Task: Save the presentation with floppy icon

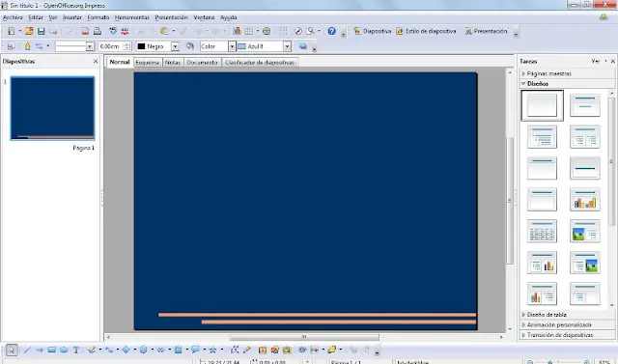Action: point(41,31)
